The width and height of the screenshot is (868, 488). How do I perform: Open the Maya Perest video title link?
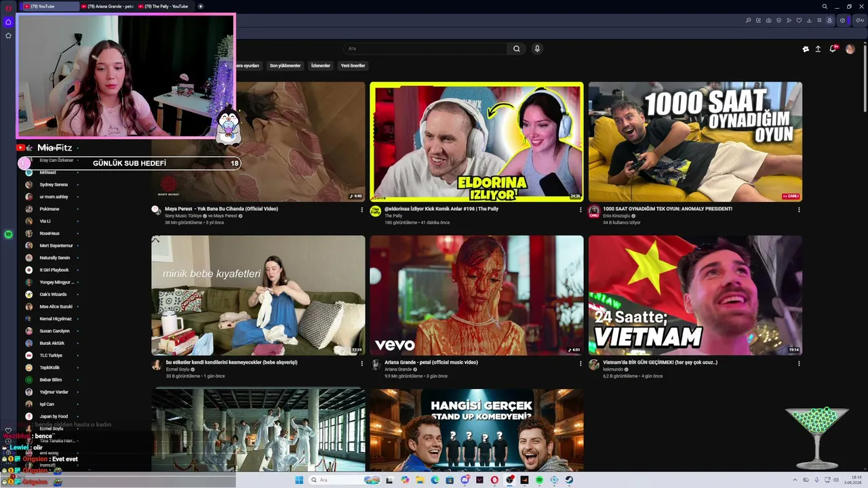(x=222, y=209)
